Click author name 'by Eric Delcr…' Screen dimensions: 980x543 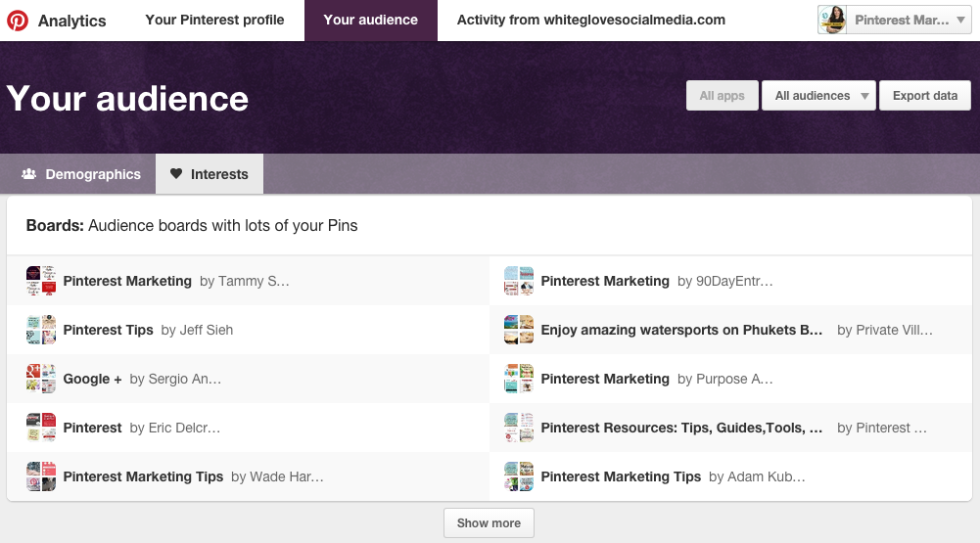click(175, 428)
